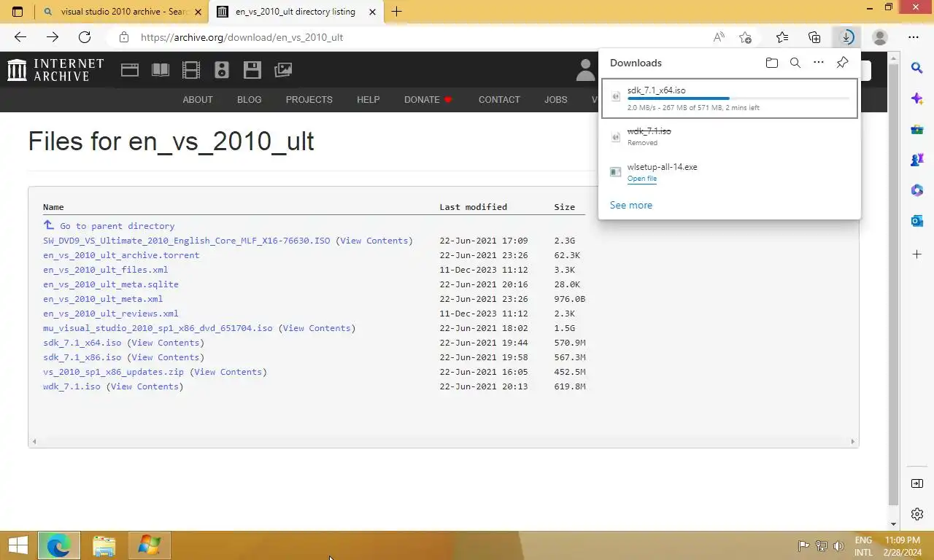Open the downloads folder icon
This screenshot has height=560, width=934.
tap(772, 63)
